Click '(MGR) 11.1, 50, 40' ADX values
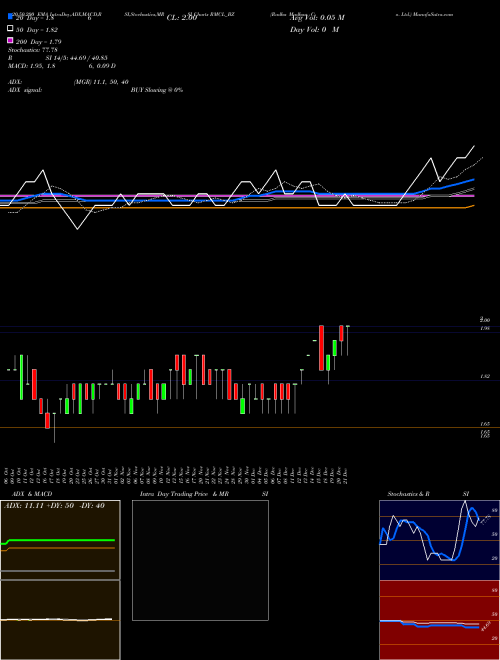Viewport: 500px width, 660px height. tap(101, 82)
